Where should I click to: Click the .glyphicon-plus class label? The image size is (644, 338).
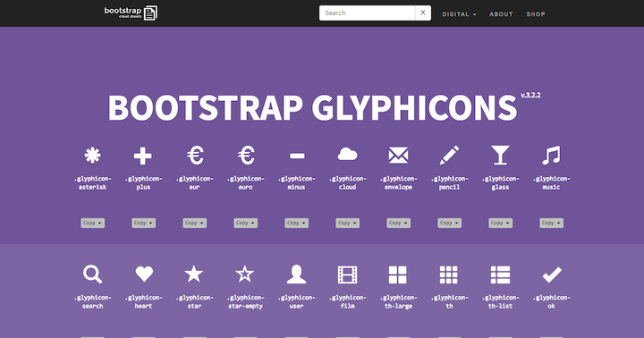coord(143,182)
